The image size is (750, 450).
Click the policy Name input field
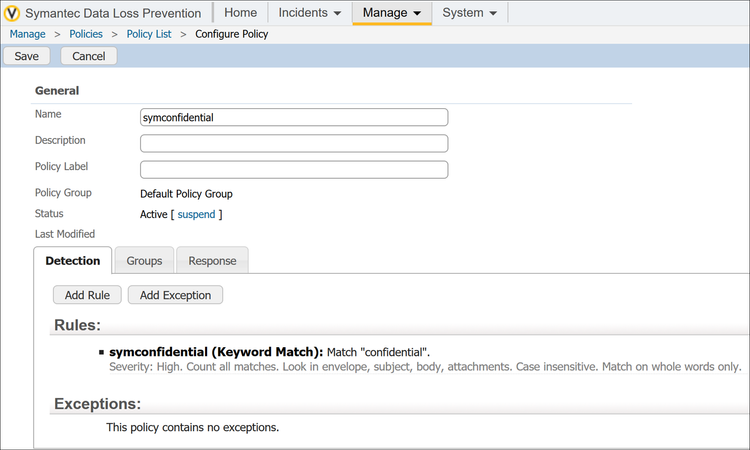tap(294, 117)
